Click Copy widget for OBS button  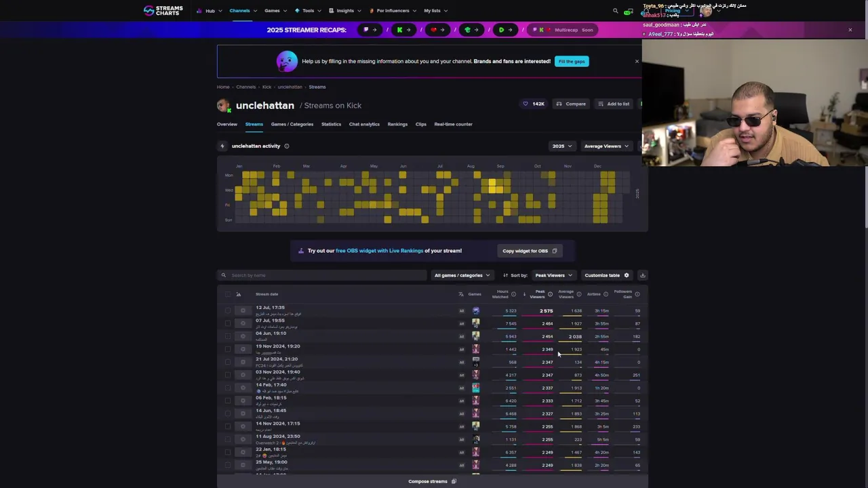click(530, 251)
